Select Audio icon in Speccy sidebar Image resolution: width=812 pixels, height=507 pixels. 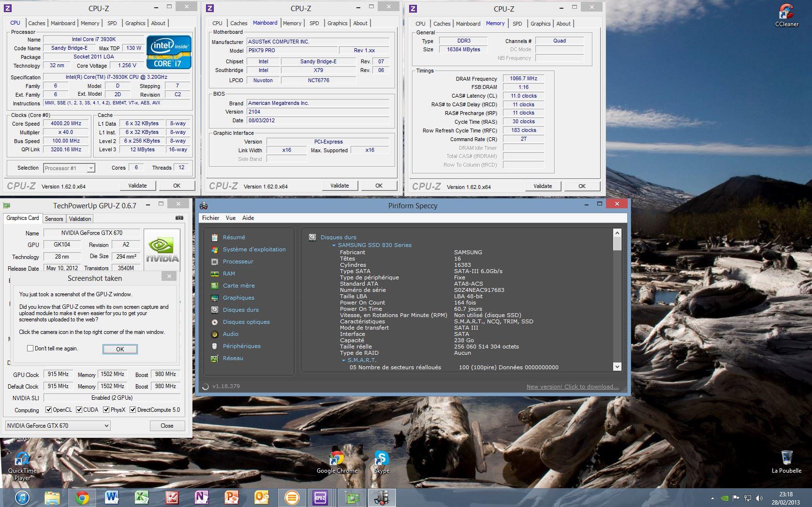(215, 334)
